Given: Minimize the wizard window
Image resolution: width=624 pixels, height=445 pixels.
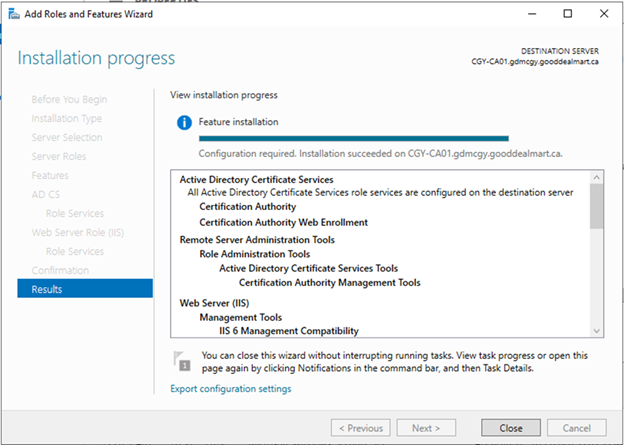Looking at the screenshot, I should click(532, 14).
